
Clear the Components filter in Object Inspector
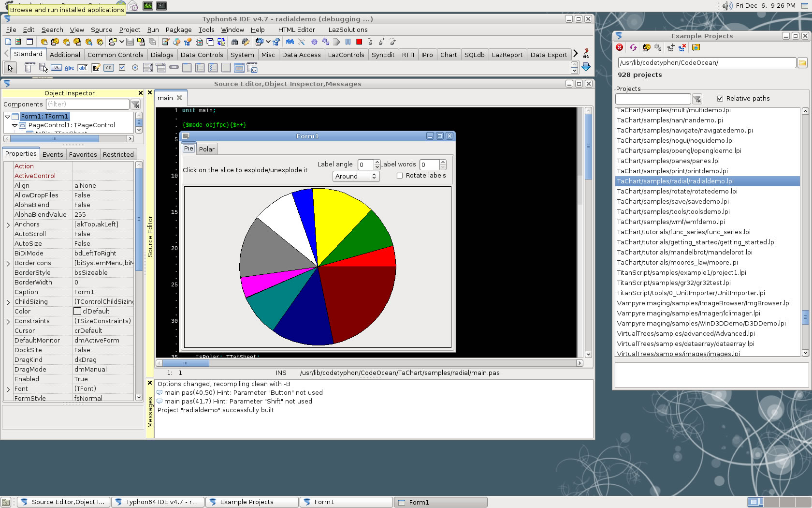point(136,104)
